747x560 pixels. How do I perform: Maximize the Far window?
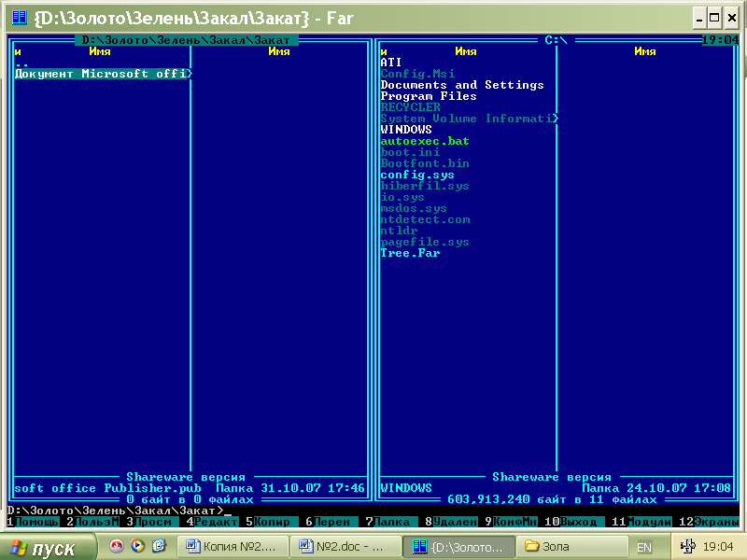[x=714, y=19]
